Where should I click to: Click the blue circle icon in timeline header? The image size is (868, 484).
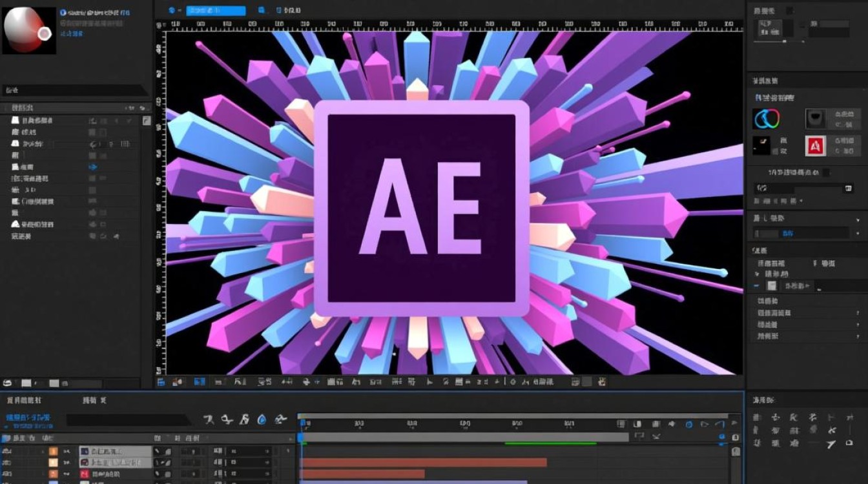click(688, 424)
